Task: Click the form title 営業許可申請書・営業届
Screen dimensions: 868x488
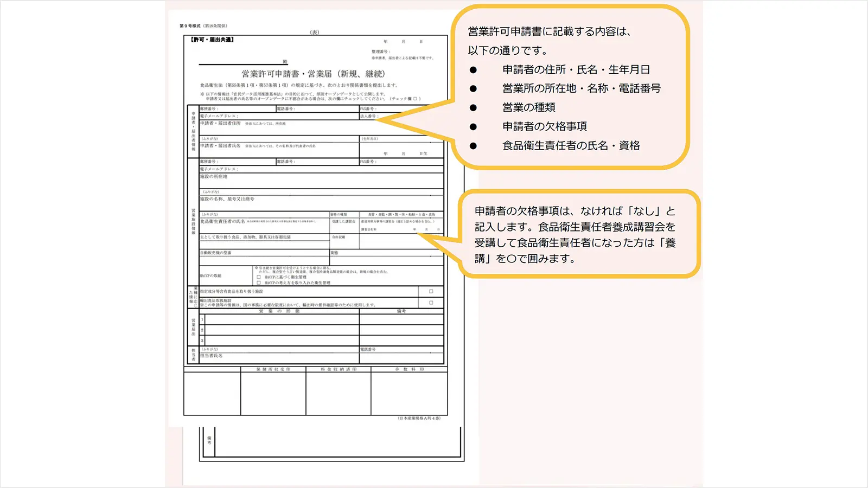Action: 313,74
